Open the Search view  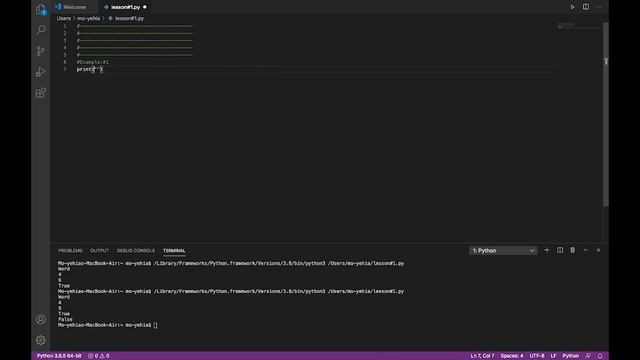pyautogui.click(x=41, y=30)
